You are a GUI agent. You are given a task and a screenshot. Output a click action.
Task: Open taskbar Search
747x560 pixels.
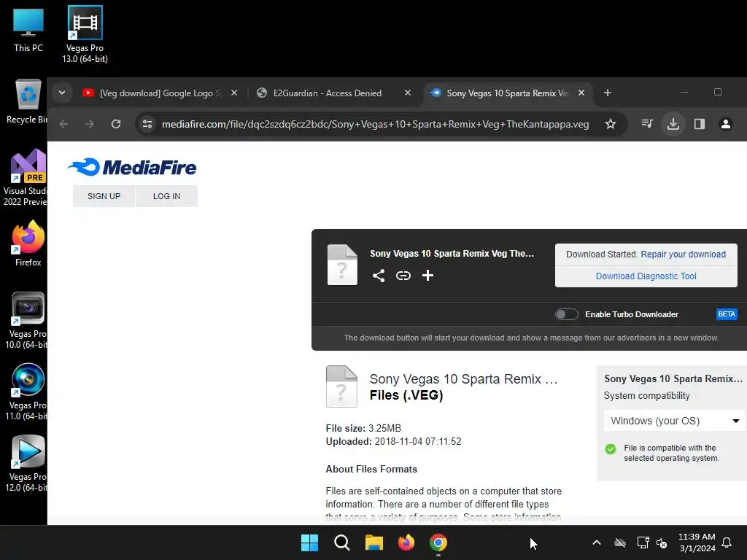click(342, 542)
